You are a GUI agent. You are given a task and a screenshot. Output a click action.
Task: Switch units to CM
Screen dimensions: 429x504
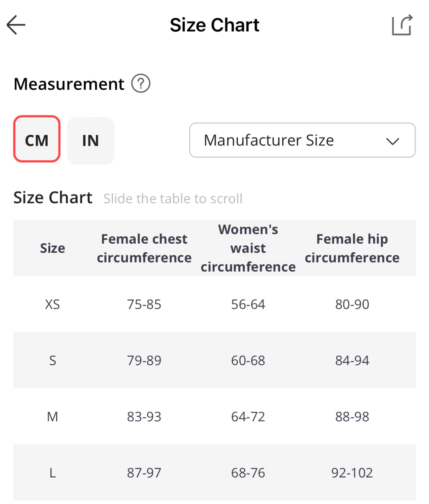pyautogui.click(x=37, y=140)
